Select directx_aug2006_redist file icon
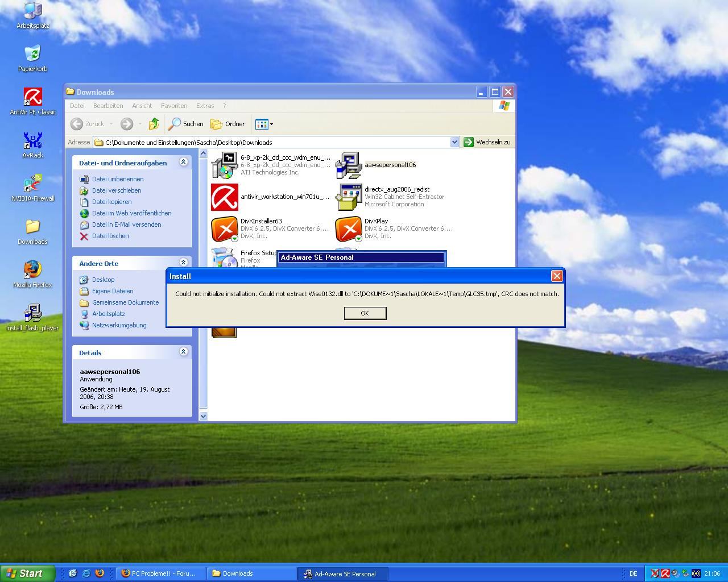This screenshot has height=582, width=728. click(349, 197)
